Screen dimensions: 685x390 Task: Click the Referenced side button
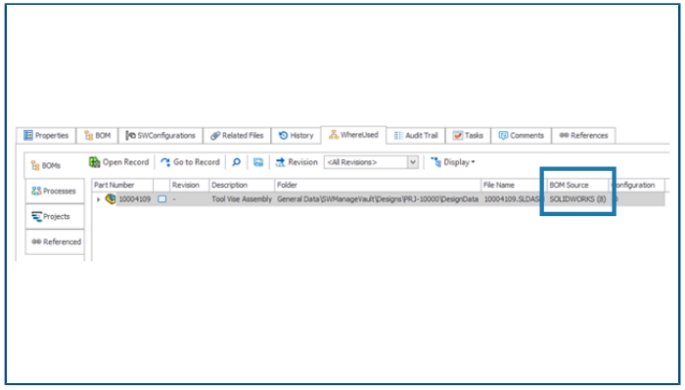click(x=55, y=242)
